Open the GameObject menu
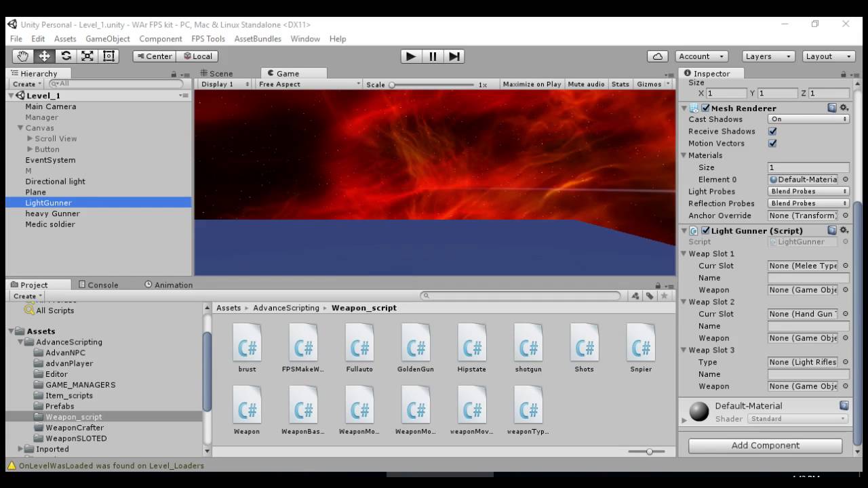This screenshot has width=868, height=488. coord(108,39)
